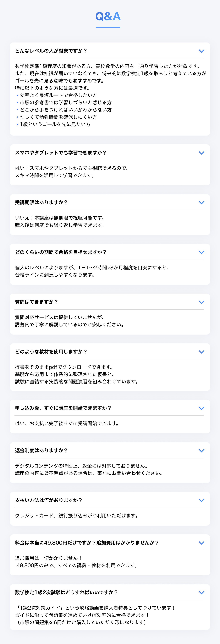Click the Q&A page heading

click(108, 16)
